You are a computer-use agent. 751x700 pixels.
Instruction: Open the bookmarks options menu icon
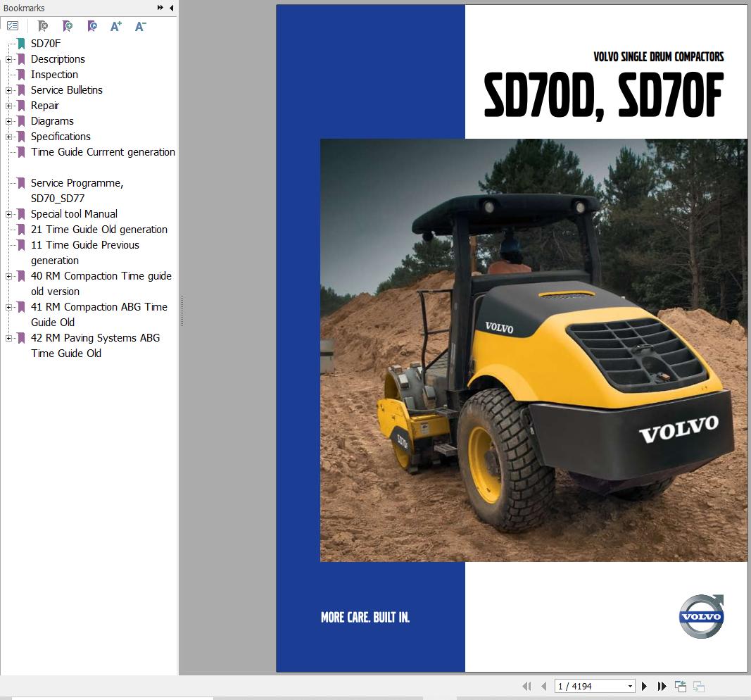tap(13, 26)
